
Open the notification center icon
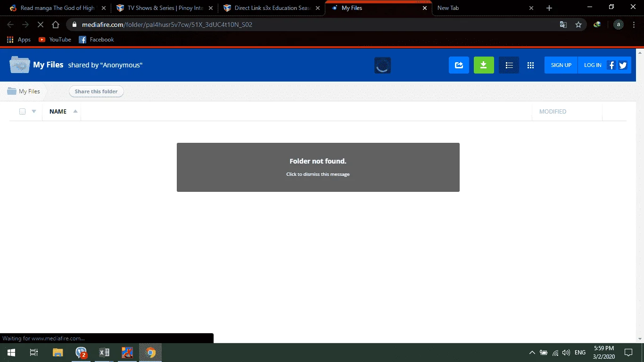click(x=628, y=353)
